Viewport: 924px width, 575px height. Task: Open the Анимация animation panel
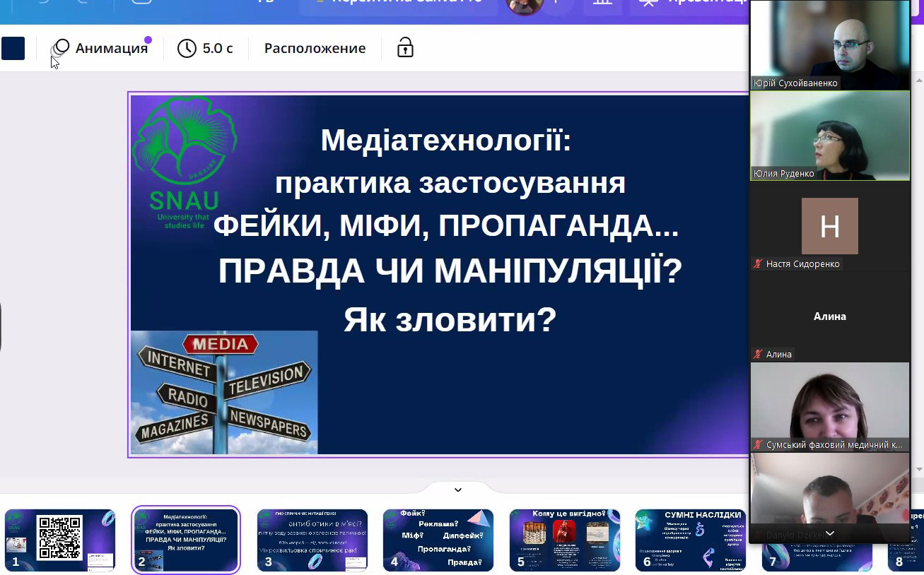coord(101,48)
